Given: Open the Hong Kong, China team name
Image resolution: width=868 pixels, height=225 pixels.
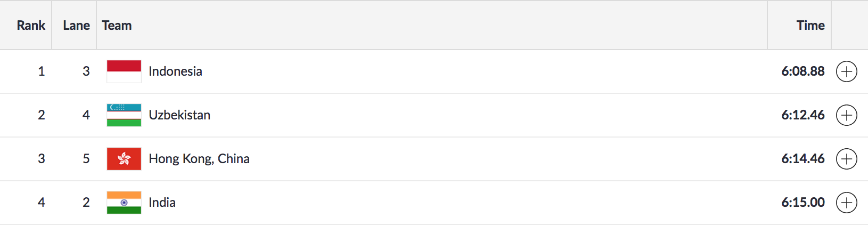Looking at the screenshot, I should coord(199,159).
